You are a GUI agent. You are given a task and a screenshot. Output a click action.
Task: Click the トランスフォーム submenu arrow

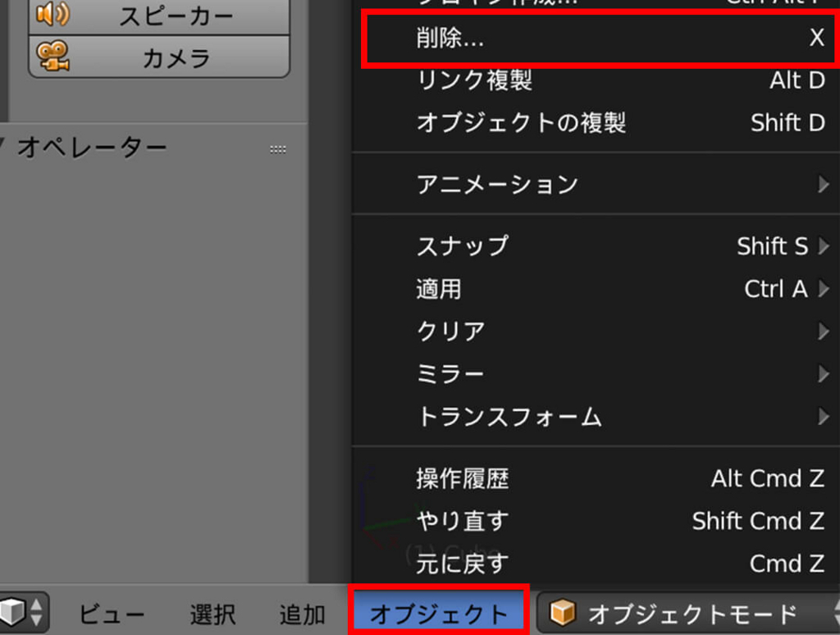tap(824, 417)
